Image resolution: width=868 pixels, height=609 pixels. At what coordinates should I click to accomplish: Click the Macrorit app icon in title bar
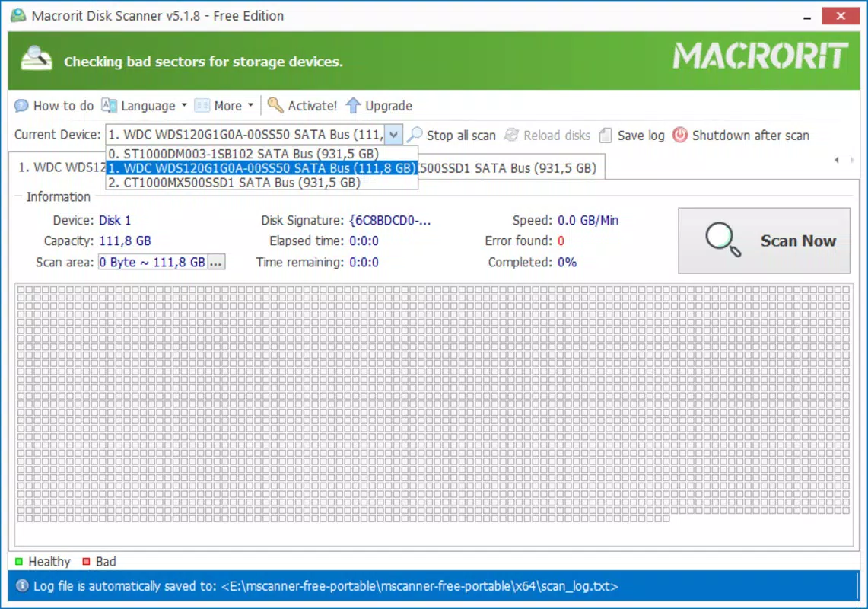click(x=18, y=15)
